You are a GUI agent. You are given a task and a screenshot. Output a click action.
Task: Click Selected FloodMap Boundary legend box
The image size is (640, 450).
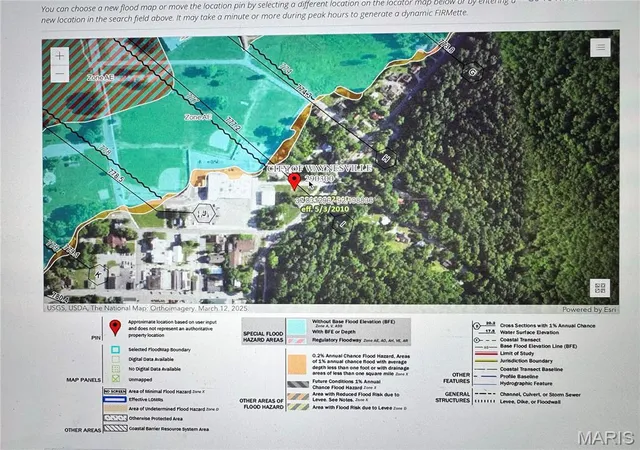(x=116, y=350)
